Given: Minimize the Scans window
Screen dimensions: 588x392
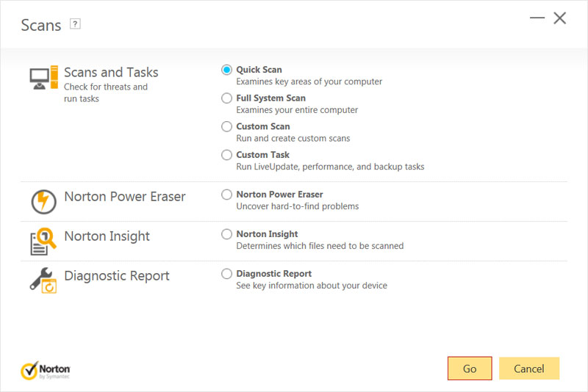Looking at the screenshot, I should pos(537,18).
